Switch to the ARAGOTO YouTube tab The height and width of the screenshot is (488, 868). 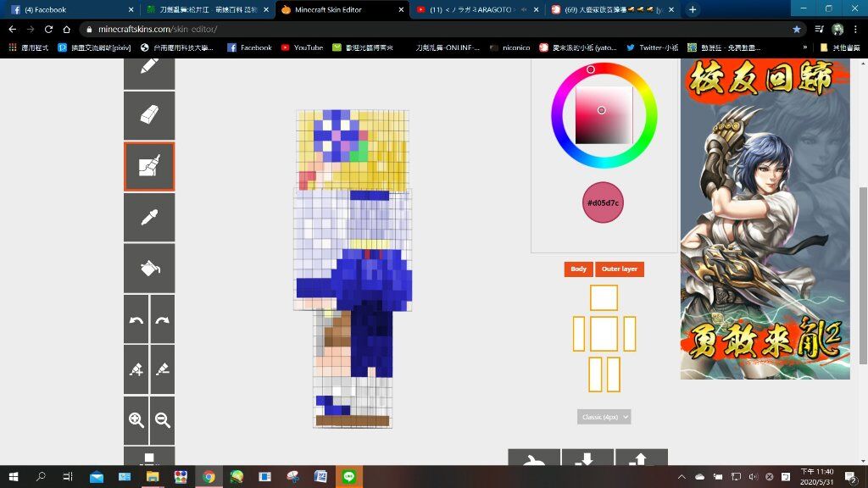[477, 9]
